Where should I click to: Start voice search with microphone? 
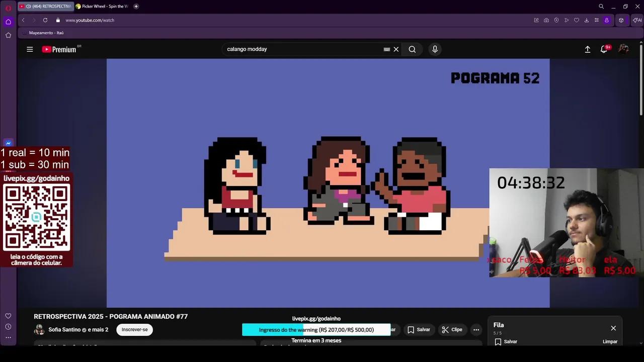[435, 49]
